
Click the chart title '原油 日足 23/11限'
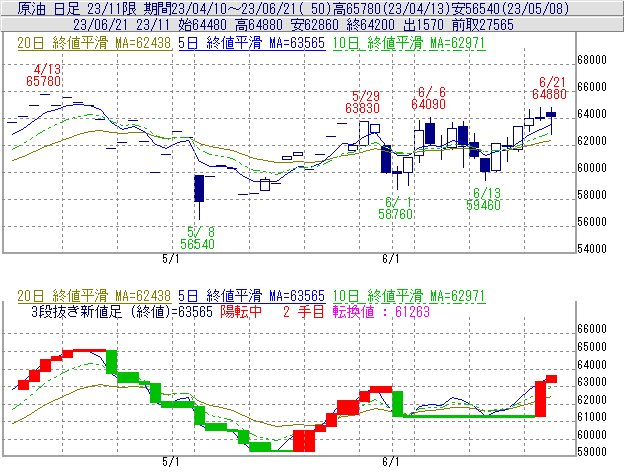coord(77,8)
